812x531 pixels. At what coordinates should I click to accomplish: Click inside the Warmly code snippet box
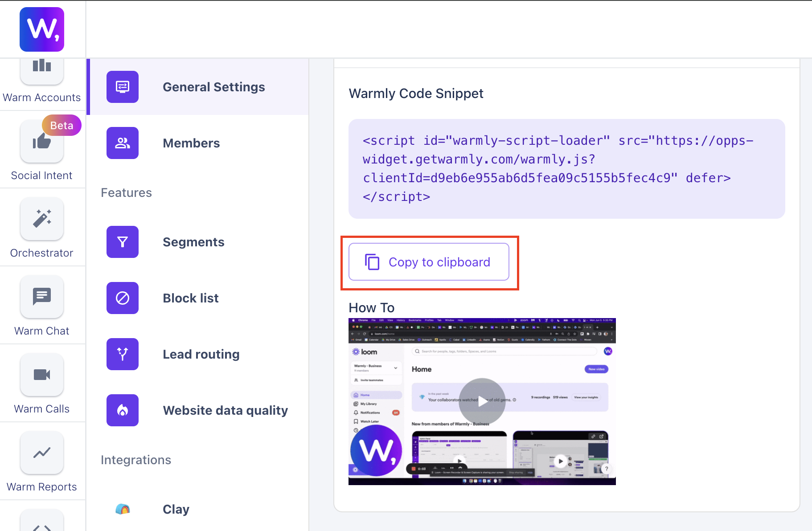tap(566, 168)
